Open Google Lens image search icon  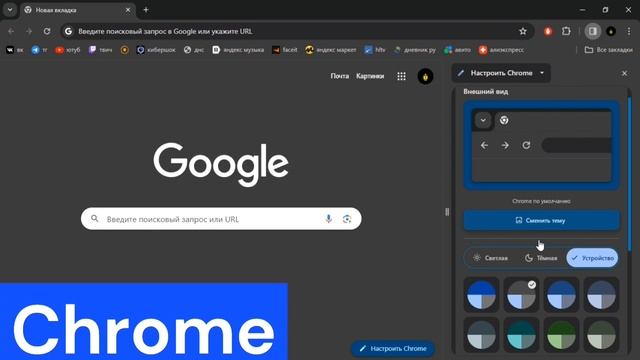click(347, 219)
